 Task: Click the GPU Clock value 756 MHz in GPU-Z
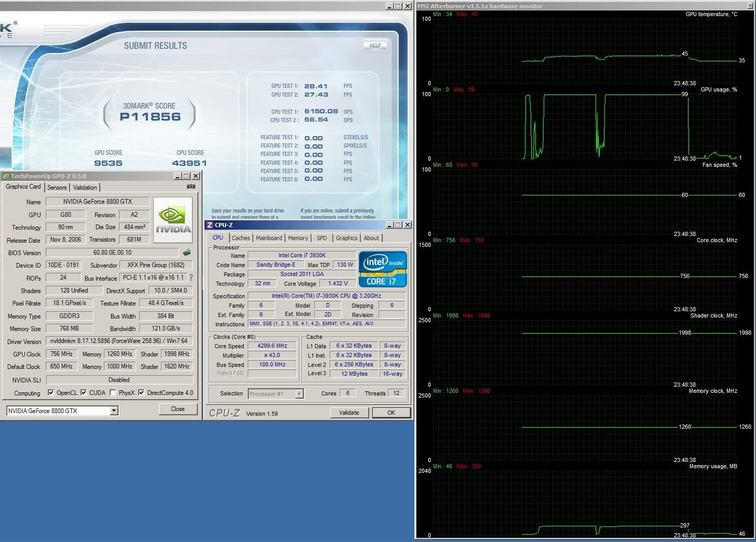[x=62, y=354]
